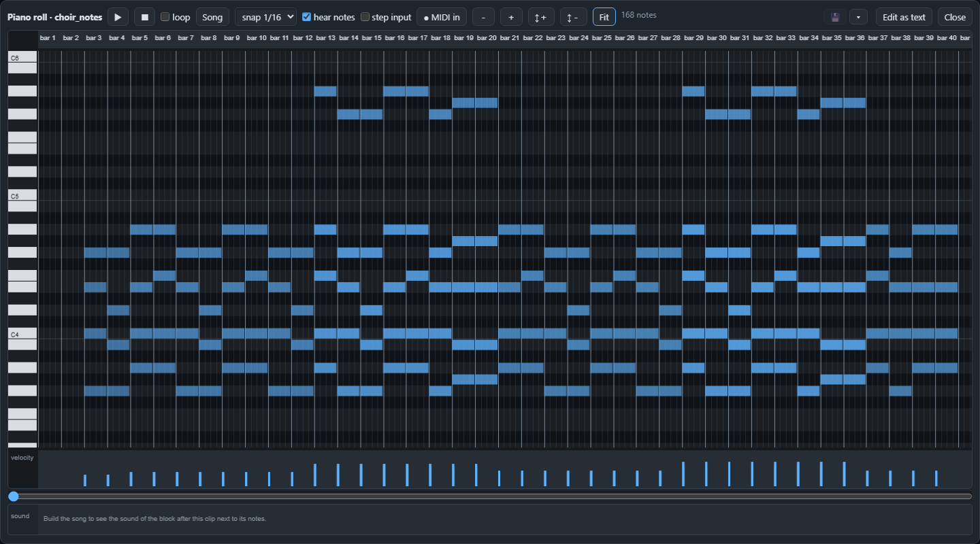
Task: Click the Song button
Action: click(x=212, y=17)
